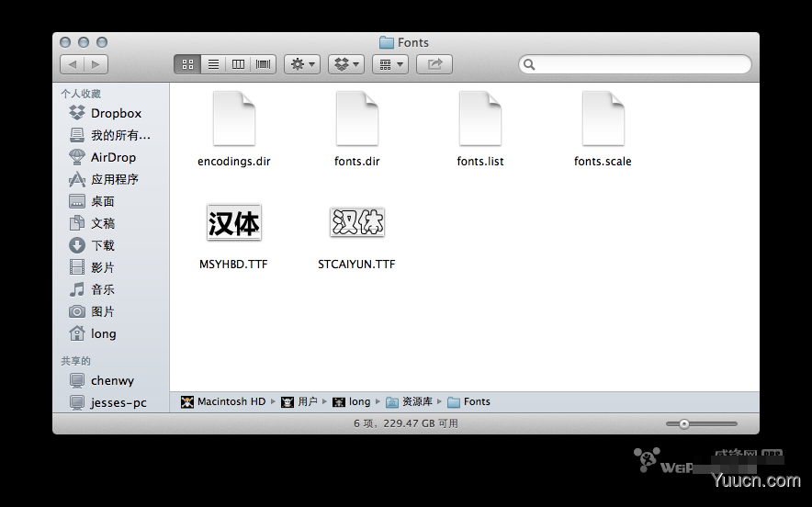Open 音乐 in the sidebar
Image resolution: width=812 pixels, height=507 pixels.
(x=111, y=289)
